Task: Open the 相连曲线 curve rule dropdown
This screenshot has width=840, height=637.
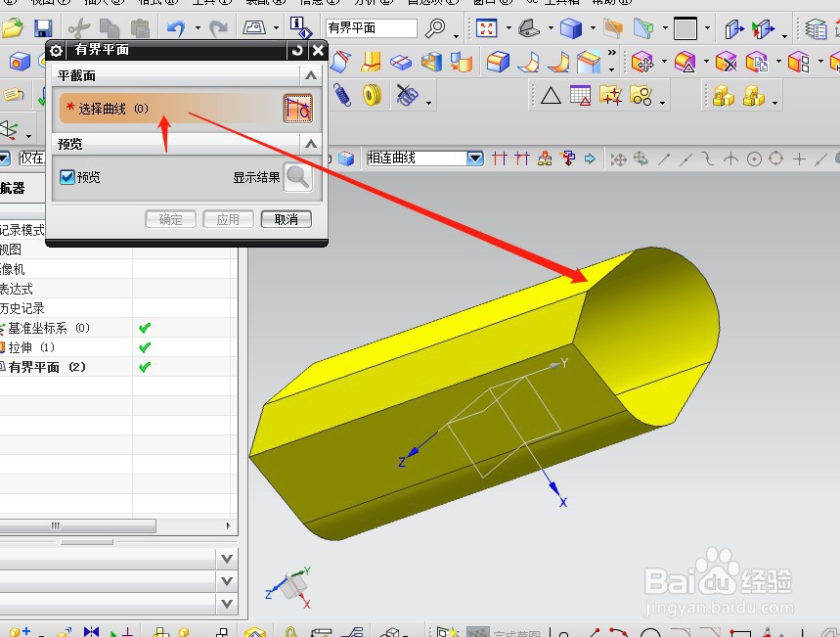Action: click(475, 159)
